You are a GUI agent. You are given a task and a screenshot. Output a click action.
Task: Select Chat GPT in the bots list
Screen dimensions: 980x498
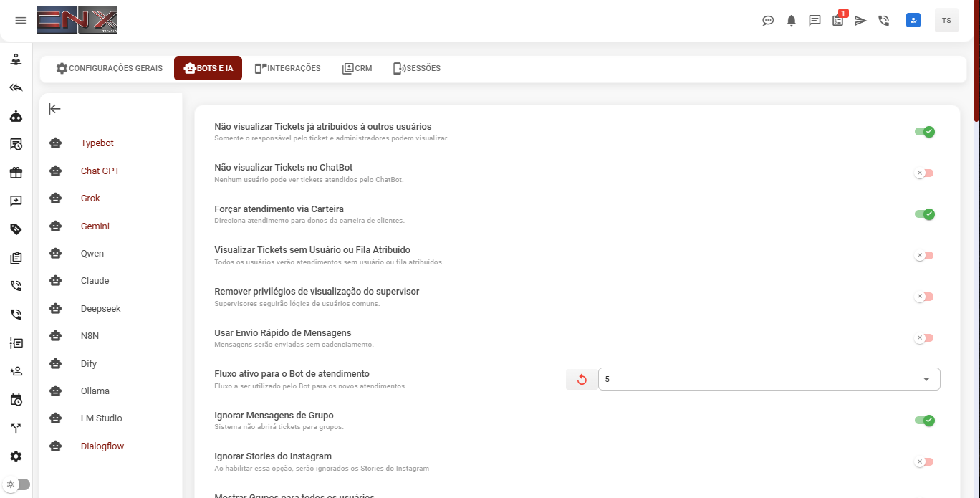(100, 171)
